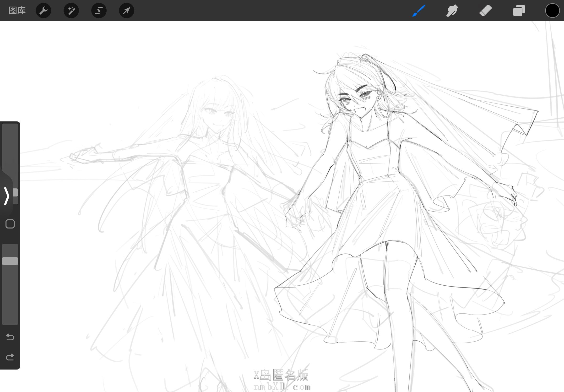The image size is (564, 392).
Task: Select the blue Brush tool
Action: coord(419,11)
